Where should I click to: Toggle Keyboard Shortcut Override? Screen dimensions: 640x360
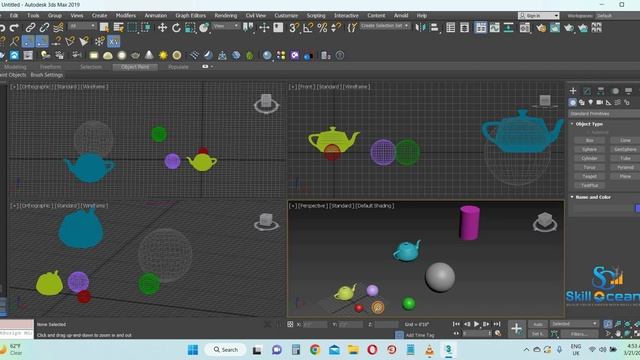click(x=278, y=28)
